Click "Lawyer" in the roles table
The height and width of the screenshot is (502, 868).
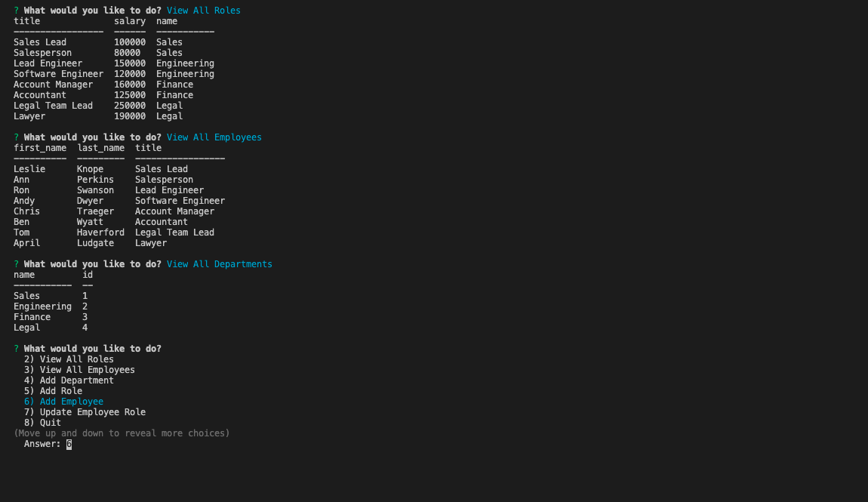coord(29,116)
